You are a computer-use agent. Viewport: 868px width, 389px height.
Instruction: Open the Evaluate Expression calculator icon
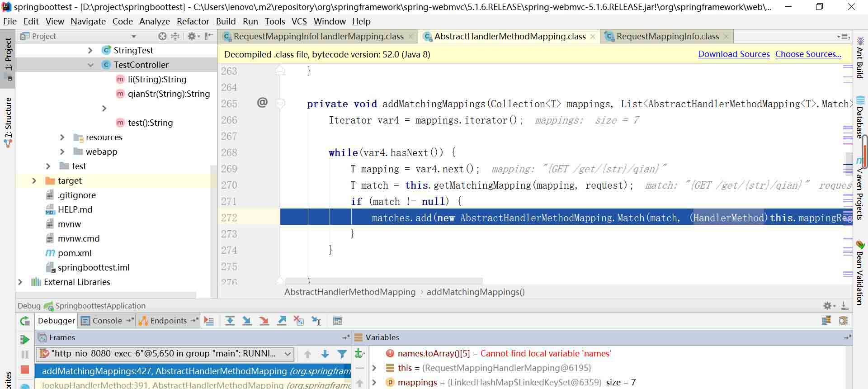pos(338,321)
